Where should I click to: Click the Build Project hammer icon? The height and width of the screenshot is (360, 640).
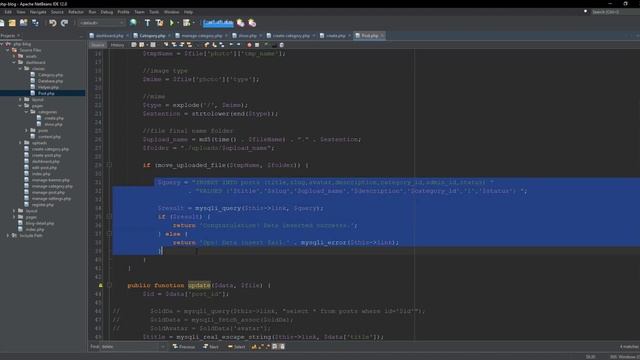(147, 23)
